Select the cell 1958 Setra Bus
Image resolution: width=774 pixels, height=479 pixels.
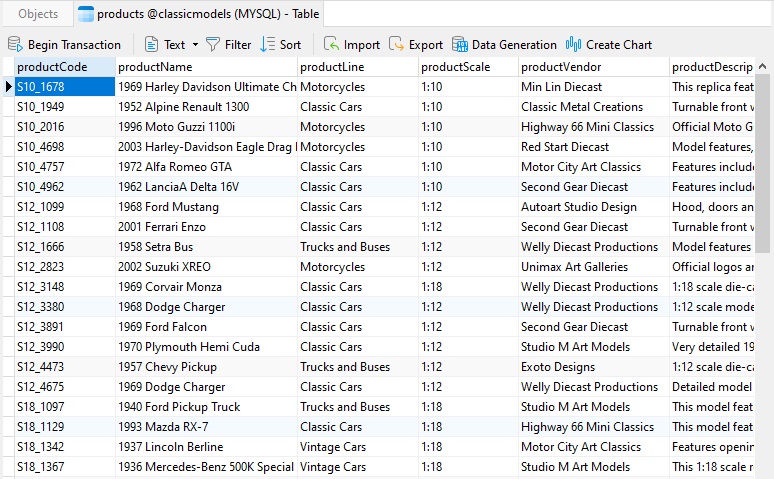(x=206, y=247)
